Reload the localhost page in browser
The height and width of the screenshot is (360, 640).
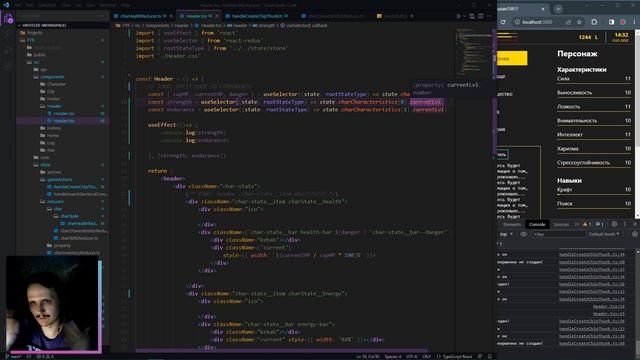pyautogui.click(x=503, y=22)
